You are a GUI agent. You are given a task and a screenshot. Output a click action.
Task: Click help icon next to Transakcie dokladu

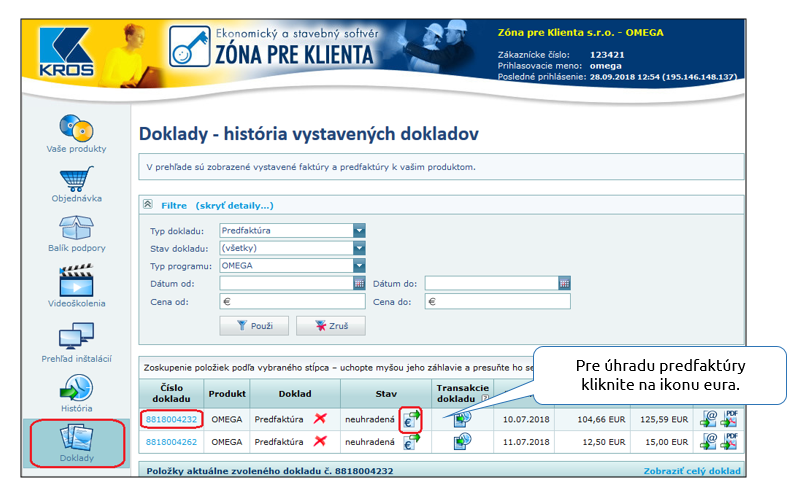pyautogui.click(x=484, y=398)
